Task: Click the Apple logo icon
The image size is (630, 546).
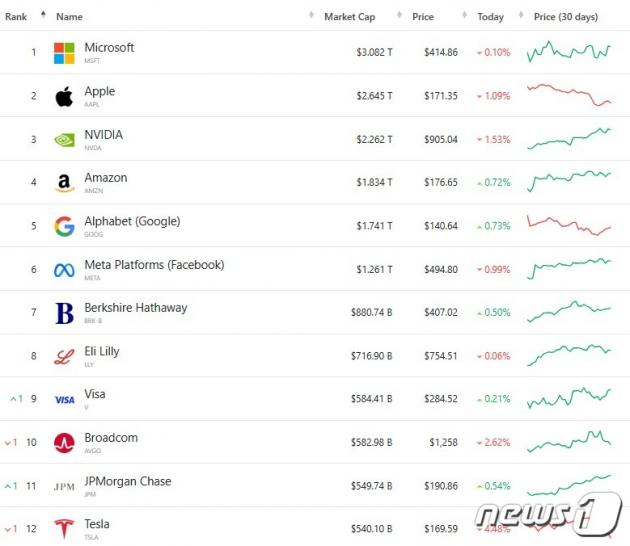Action: [x=64, y=96]
